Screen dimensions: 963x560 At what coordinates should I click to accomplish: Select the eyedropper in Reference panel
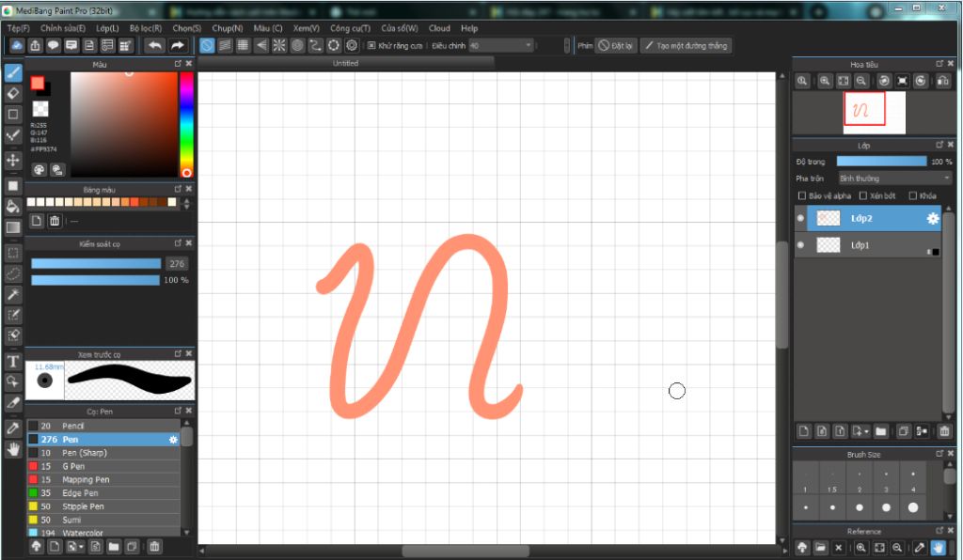tap(920, 547)
